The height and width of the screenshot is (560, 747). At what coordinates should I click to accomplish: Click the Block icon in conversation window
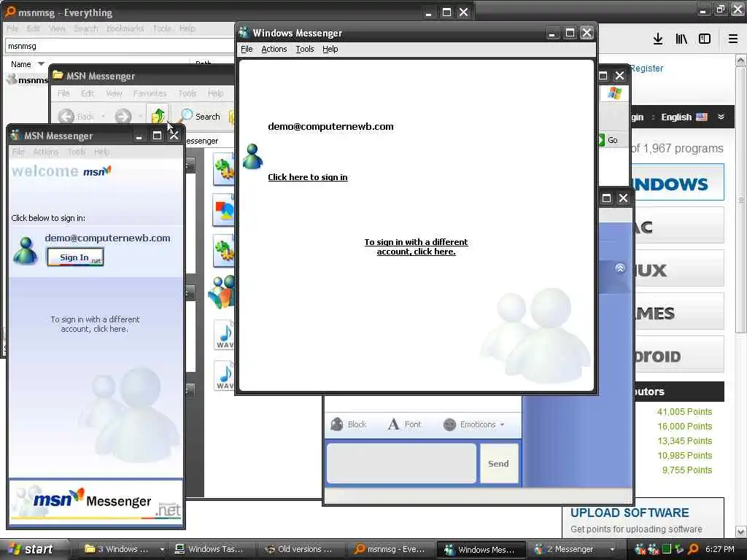pyautogui.click(x=337, y=424)
